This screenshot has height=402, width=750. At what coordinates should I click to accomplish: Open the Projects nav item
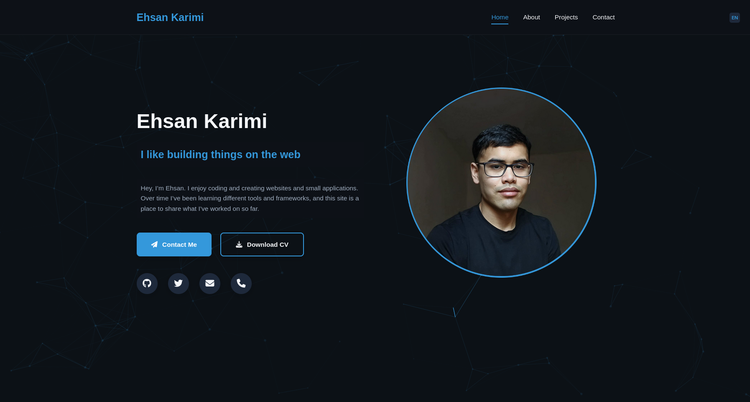click(566, 17)
